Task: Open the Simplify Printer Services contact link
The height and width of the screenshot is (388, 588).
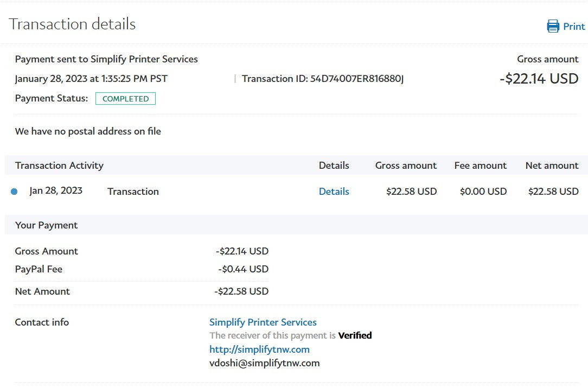Action: [x=263, y=322]
